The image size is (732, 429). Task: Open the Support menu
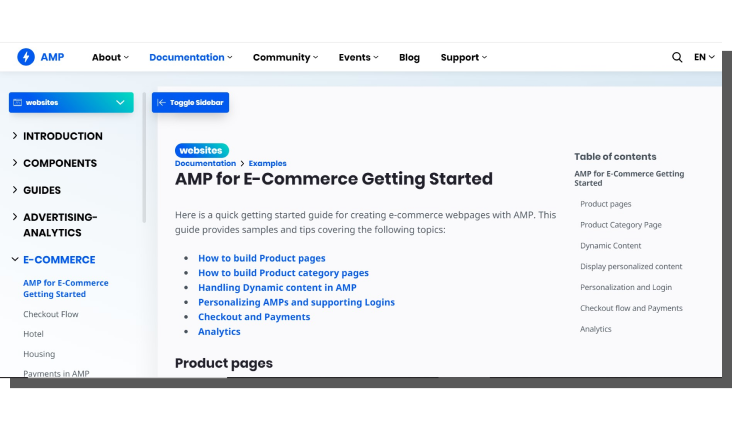tap(464, 57)
